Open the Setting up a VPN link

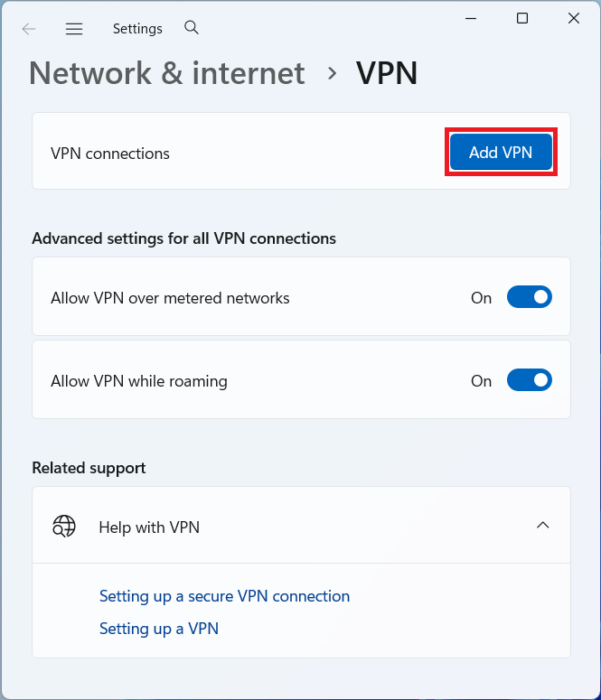(159, 629)
